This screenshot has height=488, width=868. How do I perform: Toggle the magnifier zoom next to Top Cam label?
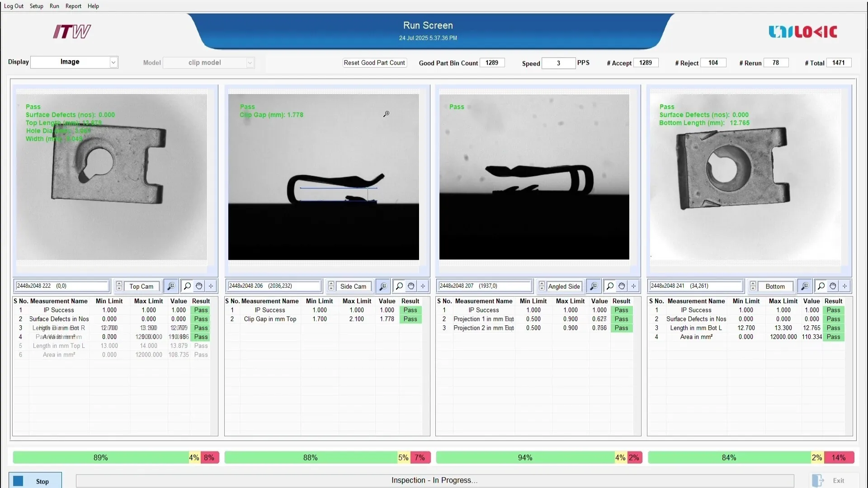point(171,286)
